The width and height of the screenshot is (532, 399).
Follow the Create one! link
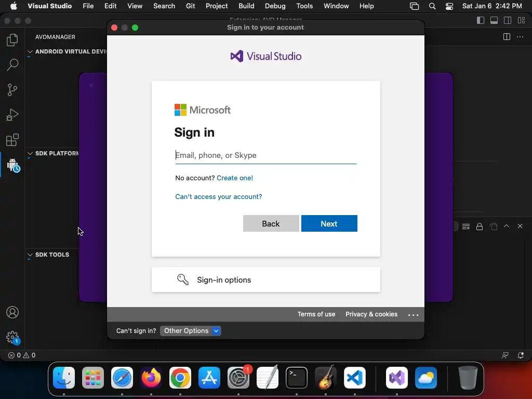235,178
